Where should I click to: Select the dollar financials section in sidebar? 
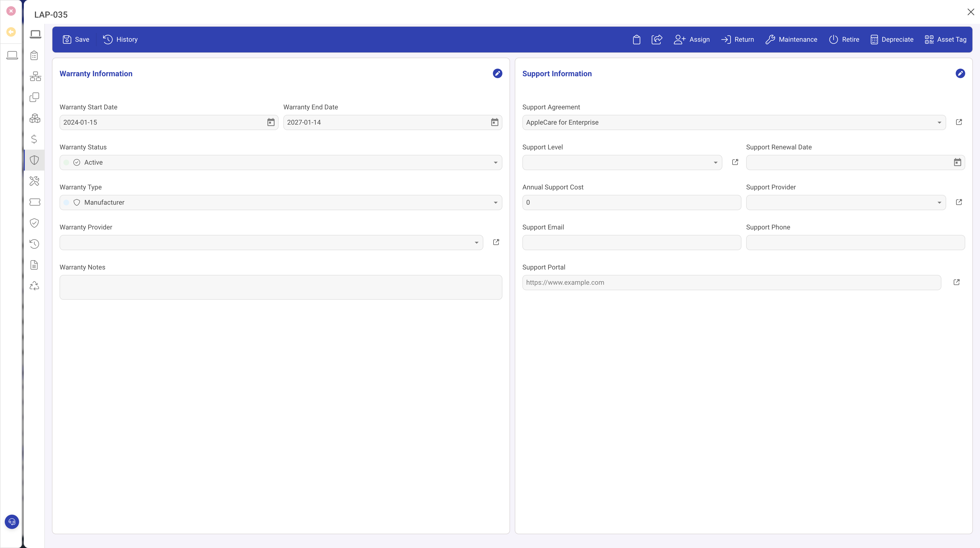pos(34,139)
